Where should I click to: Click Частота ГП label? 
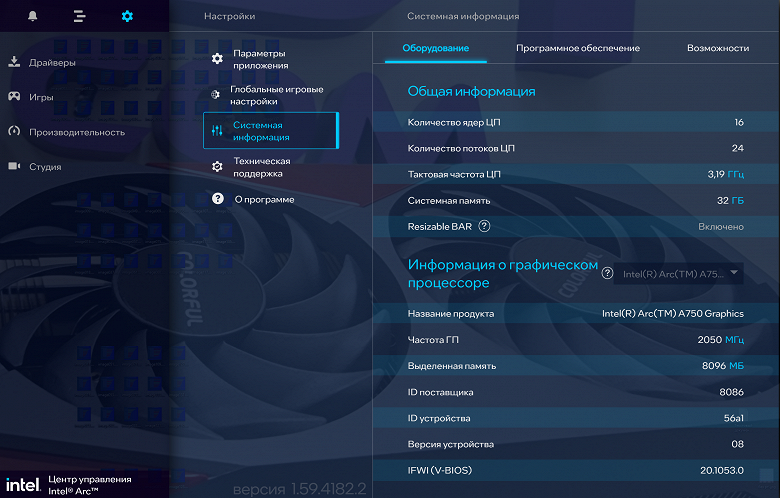tap(433, 340)
